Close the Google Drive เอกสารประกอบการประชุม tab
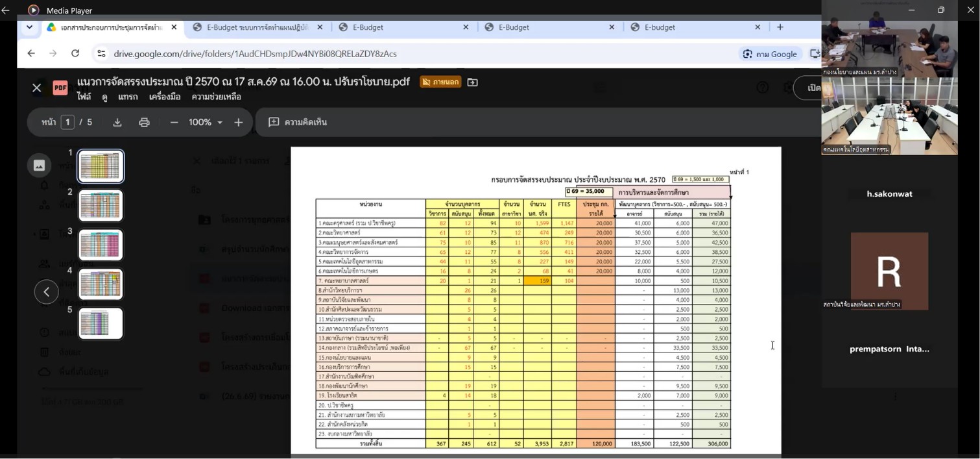 click(174, 27)
